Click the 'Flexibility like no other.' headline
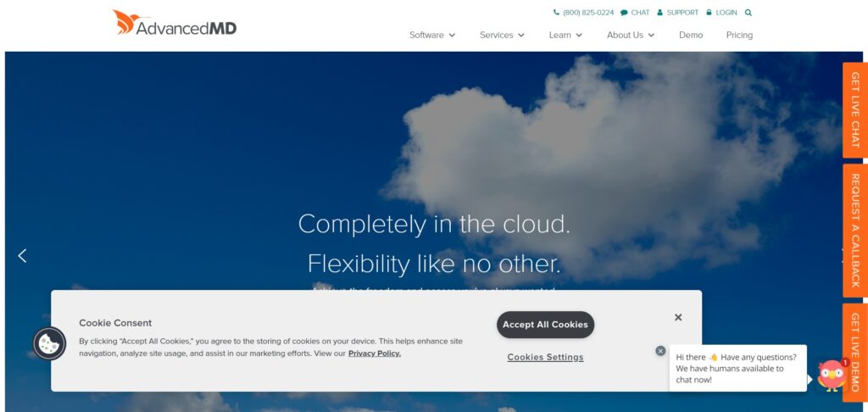The width and height of the screenshot is (868, 412). click(x=434, y=264)
